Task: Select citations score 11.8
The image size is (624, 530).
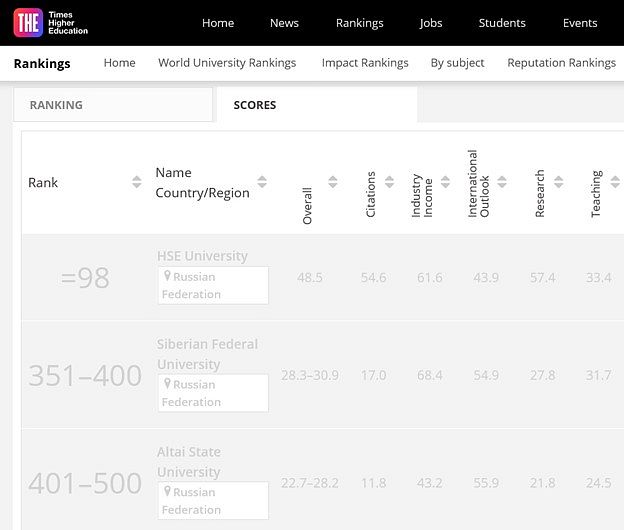Action: (x=373, y=483)
